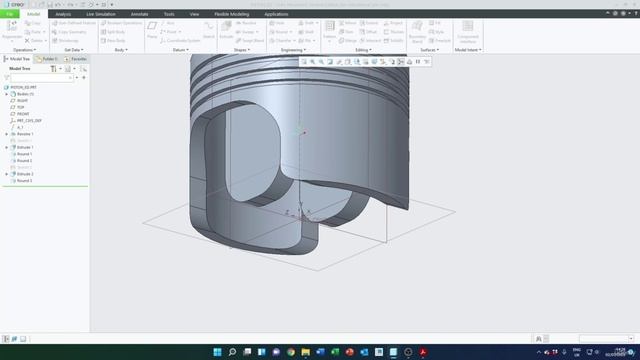
Task: Expand the Revolve 1 feature node
Action: pyautogui.click(x=7, y=134)
